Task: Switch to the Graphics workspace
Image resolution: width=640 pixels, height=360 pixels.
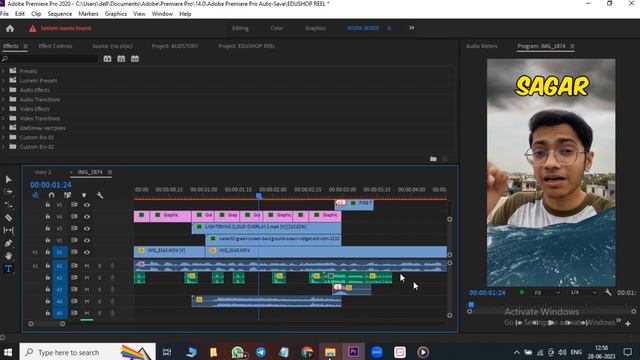Action: (315, 28)
